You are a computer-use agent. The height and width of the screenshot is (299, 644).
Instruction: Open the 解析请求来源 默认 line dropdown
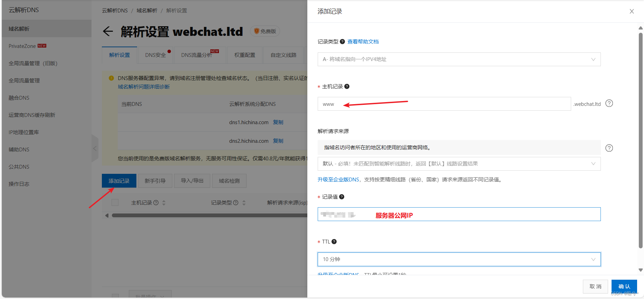pyautogui.click(x=459, y=164)
